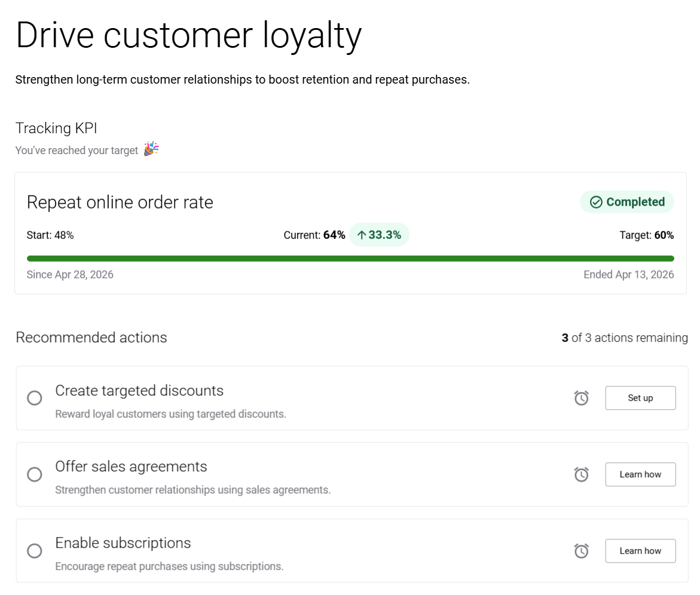The width and height of the screenshot is (700, 595).
Task: Open Learn how for Enable subscriptions
Action: pyautogui.click(x=640, y=551)
